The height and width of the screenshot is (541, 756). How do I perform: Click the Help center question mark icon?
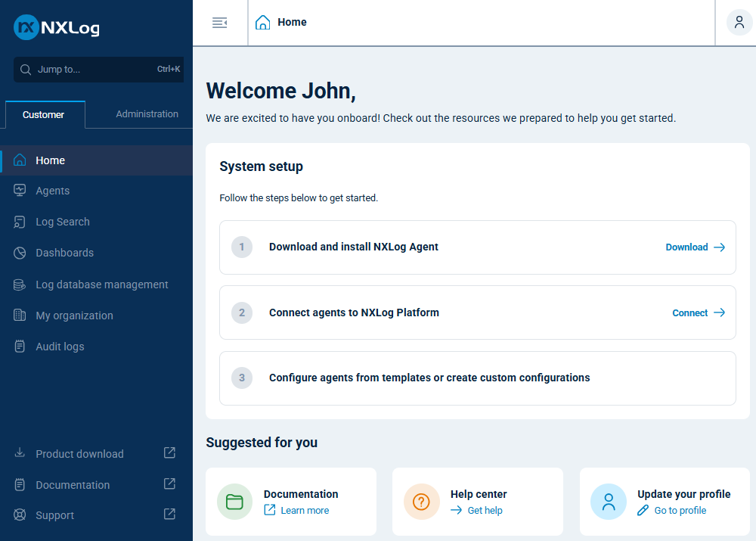(x=421, y=501)
